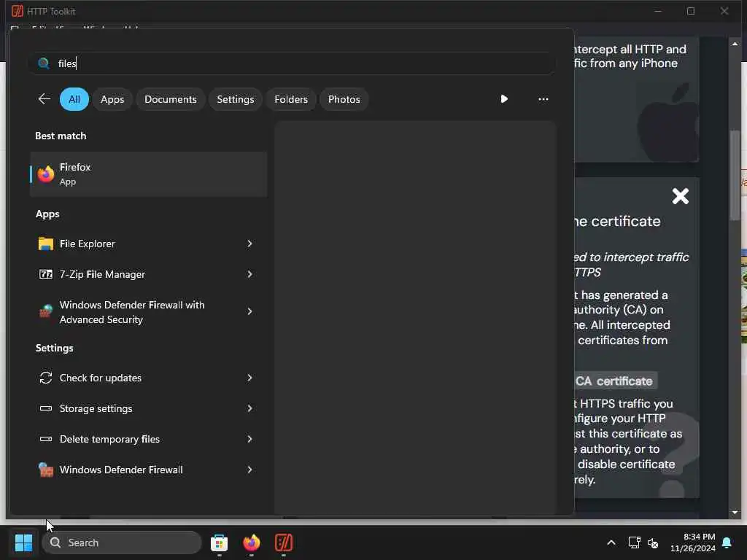Screen dimensions: 747x560
Task: Open Microsoft Store from taskbar
Action: click(219, 542)
